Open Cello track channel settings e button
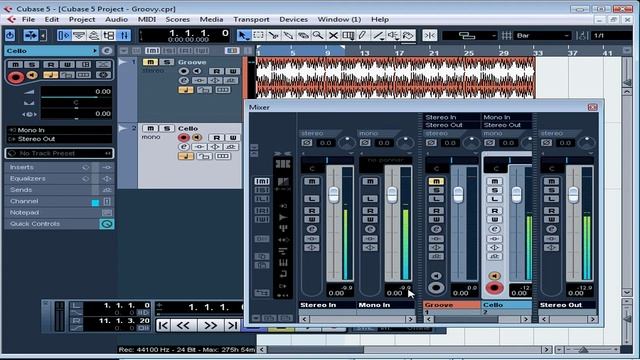 click(x=184, y=147)
